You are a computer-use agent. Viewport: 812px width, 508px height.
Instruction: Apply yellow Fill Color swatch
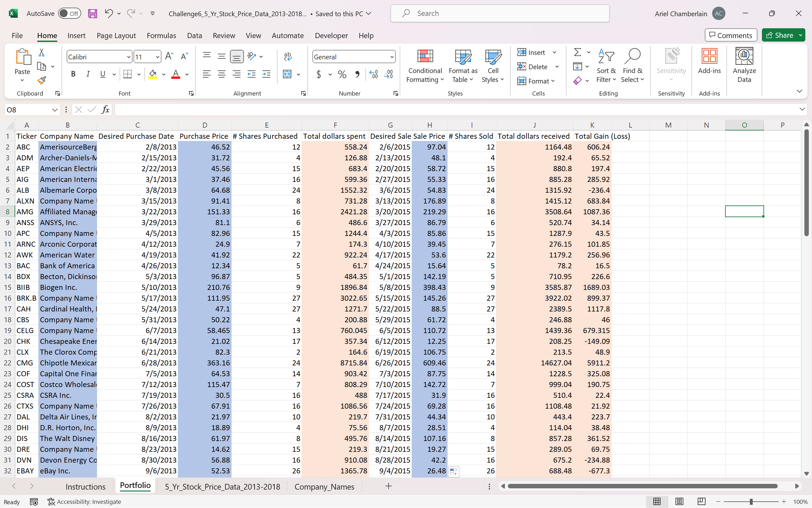153,74
